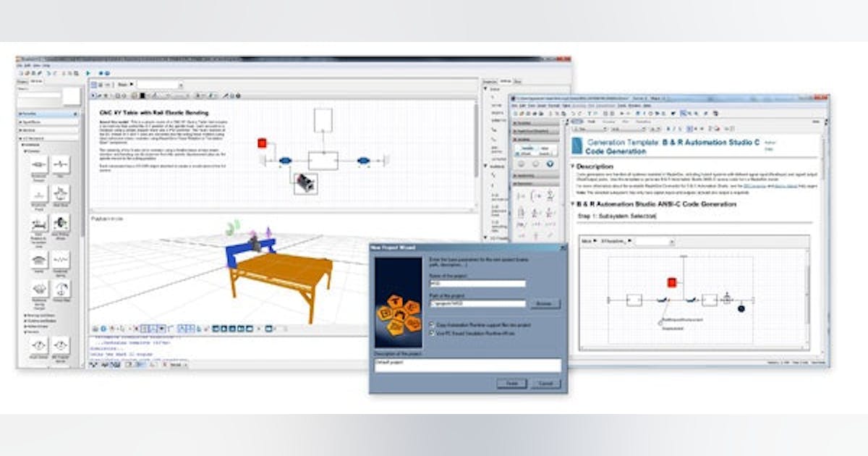
Task: Run the simulation with the play button
Action: (x=88, y=72)
